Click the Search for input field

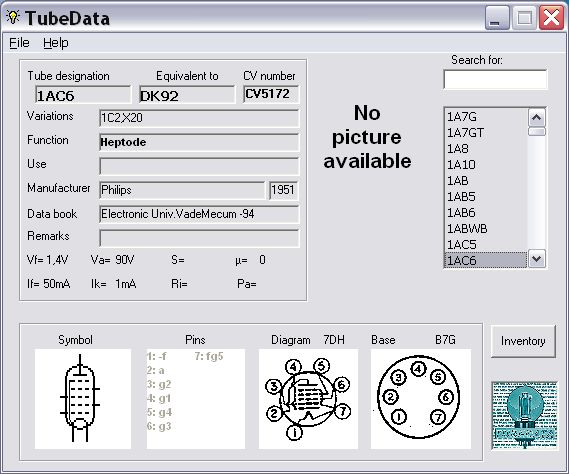point(495,79)
